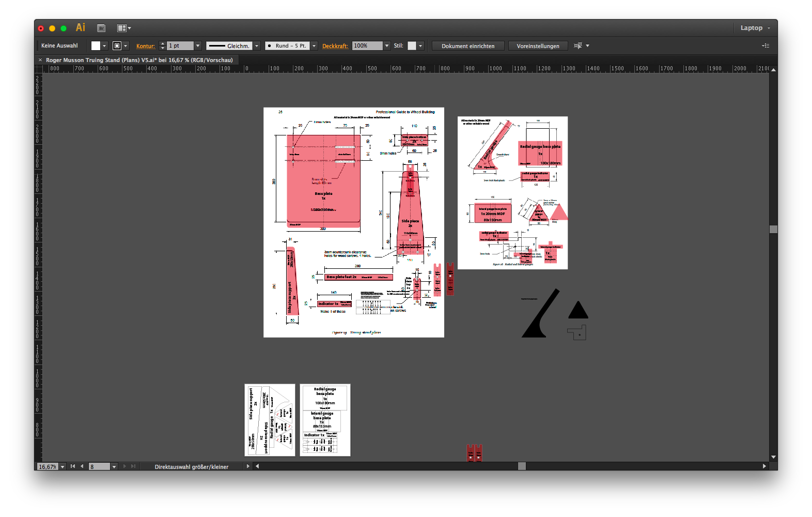Click the align to selection icon
812x517 pixels.
coord(578,46)
